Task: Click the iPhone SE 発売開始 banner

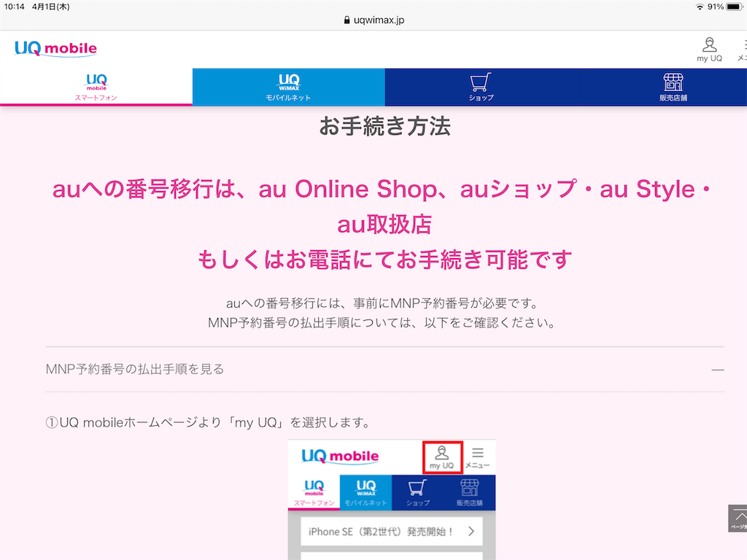Action: coord(392,532)
